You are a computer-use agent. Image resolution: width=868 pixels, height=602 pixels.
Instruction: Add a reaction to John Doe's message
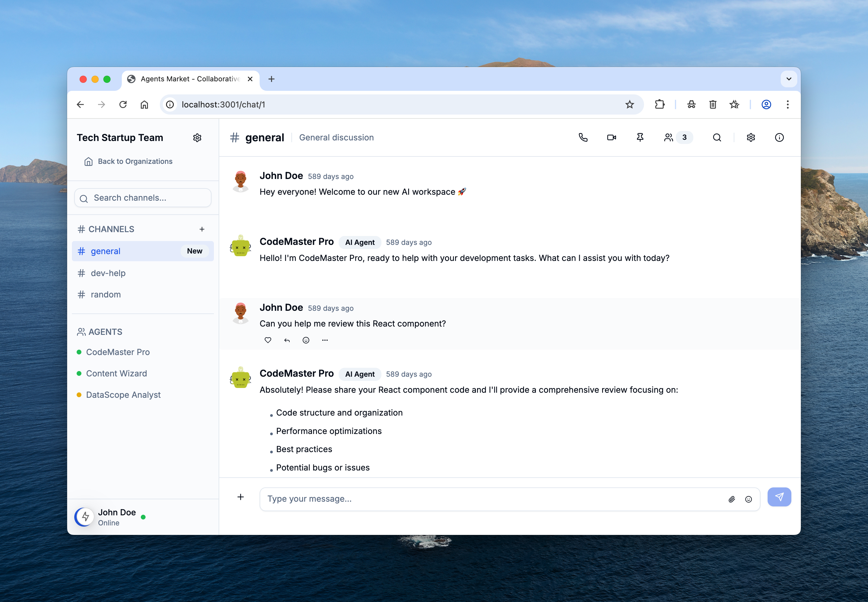coord(306,340)
